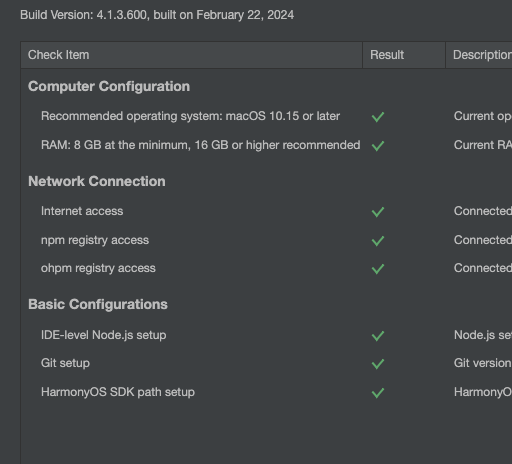
Task: Click the npm registry access checkmark
Action: (378, 241)
